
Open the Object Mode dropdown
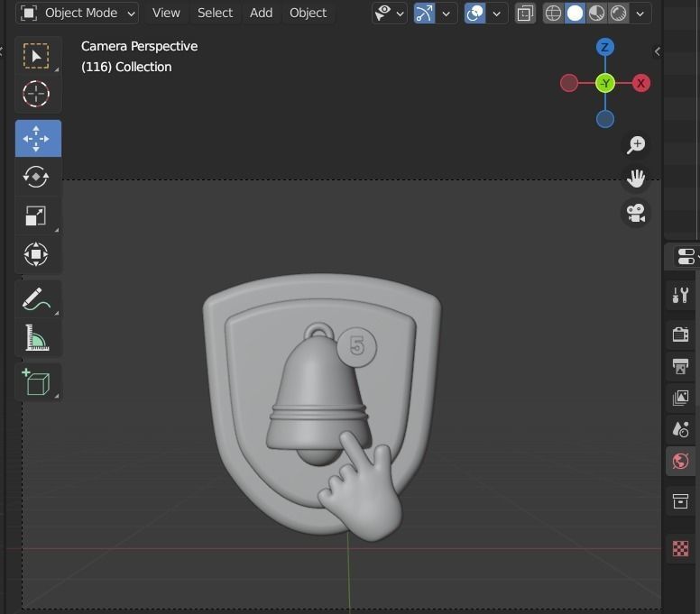click(x=78, y=13)
